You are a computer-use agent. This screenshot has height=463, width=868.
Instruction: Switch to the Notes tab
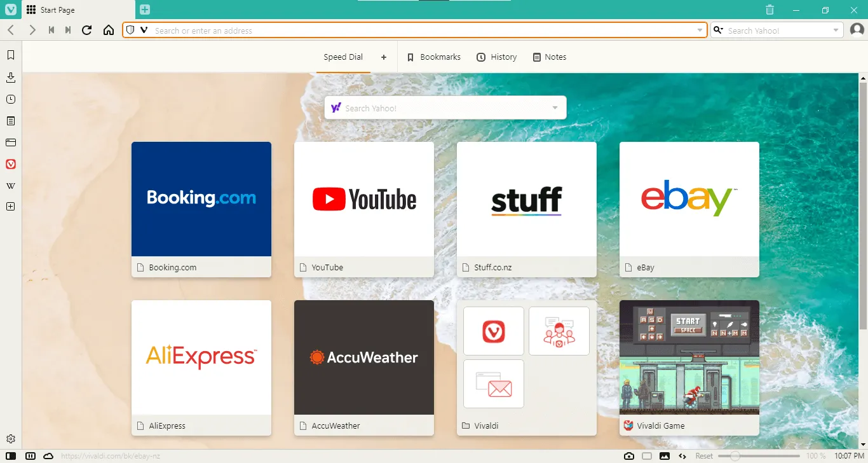tap(550, 57)
